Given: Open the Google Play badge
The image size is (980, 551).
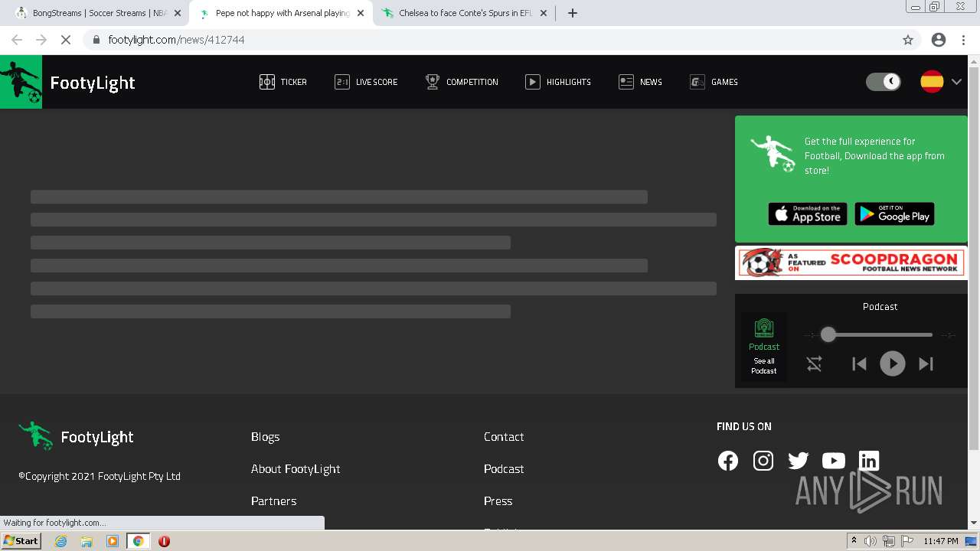Looking at the screenshot, I should coord(894,214).
